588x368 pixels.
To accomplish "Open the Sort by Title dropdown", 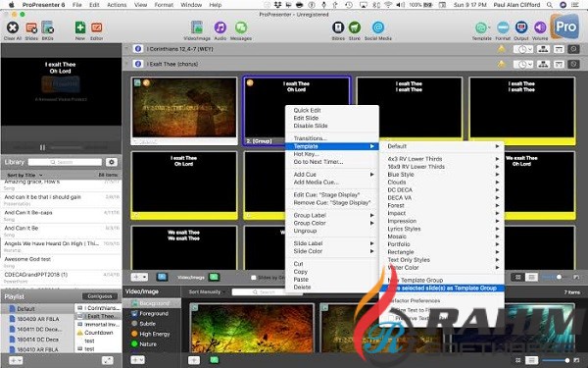I will (24, 175).
